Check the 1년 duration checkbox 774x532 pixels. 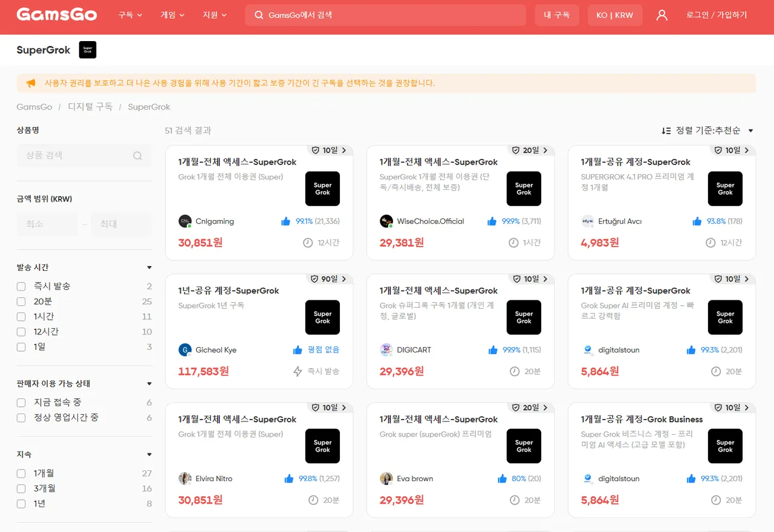[x=21, y=504]
